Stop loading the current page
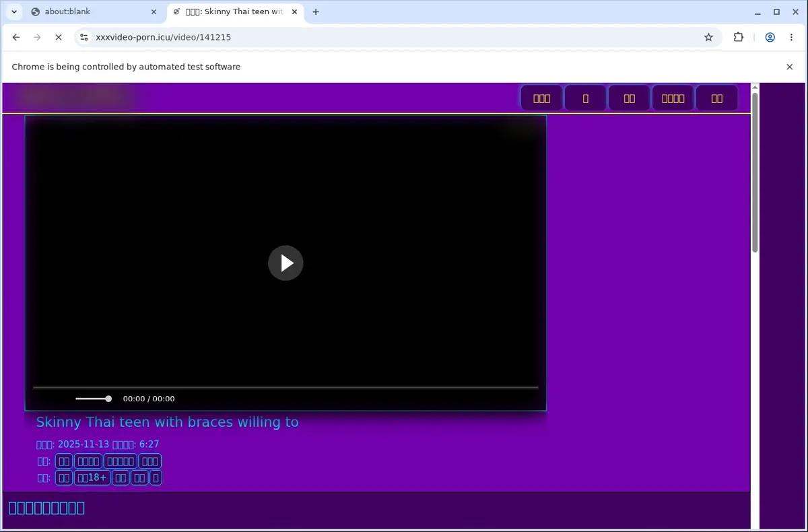 pyautogui.click(x=59, y=38)
